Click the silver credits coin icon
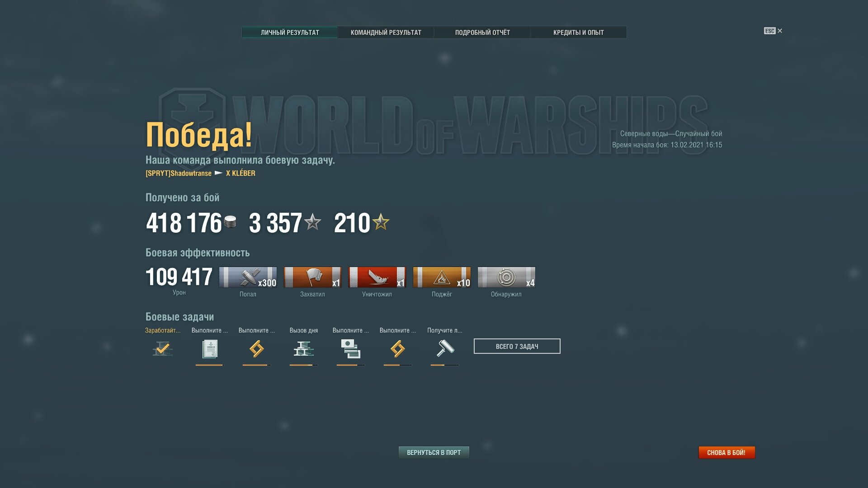The height and width of the screenshot is (488, 868). (230, 222)
